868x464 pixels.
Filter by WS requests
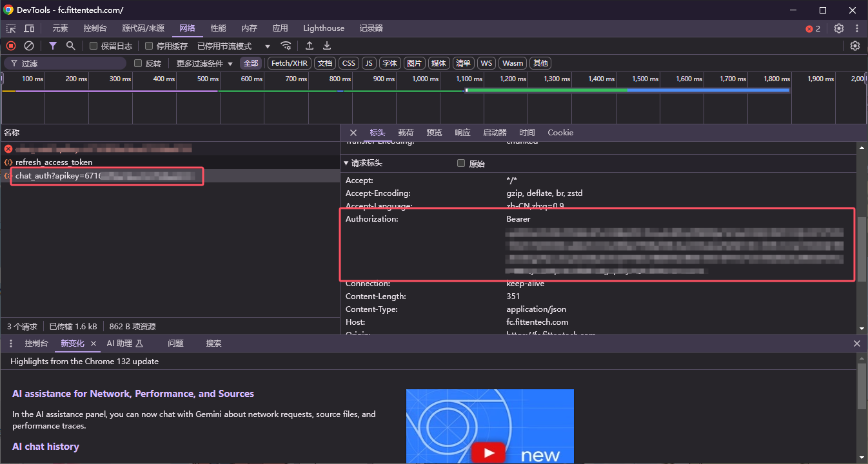click(486, 63)
